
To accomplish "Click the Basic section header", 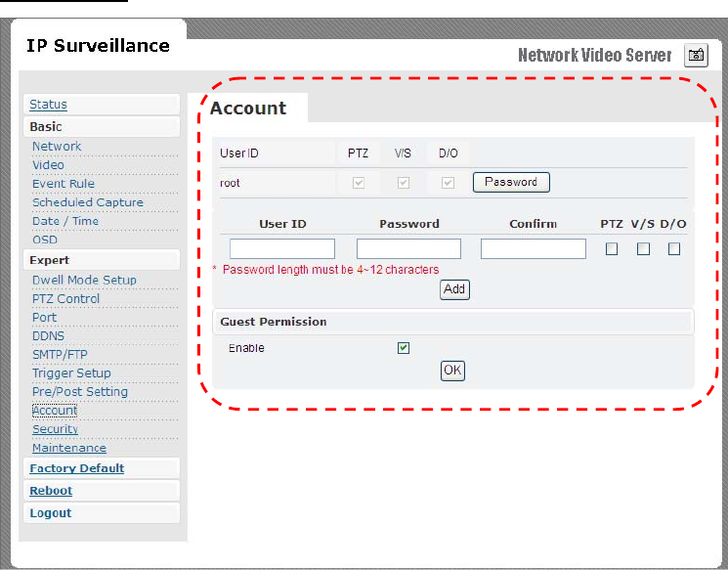I will (x=102, y=126).
